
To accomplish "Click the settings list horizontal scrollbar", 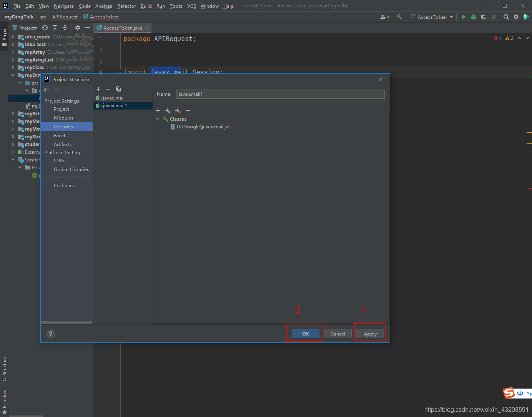I will click(66, 322).
